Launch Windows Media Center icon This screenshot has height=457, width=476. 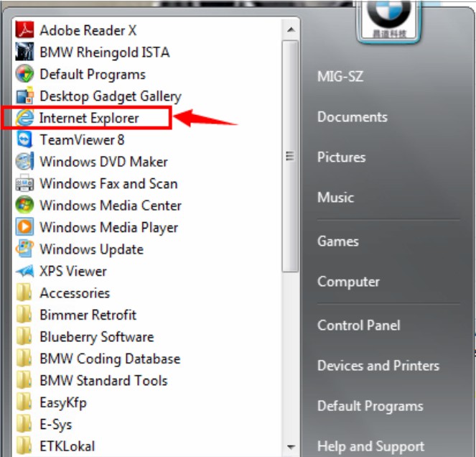coord(24,205)
